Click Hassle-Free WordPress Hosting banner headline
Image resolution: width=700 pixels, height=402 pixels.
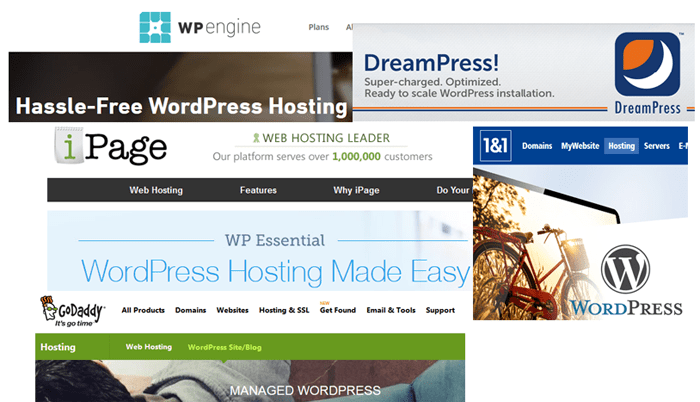[x=181, y=106]
